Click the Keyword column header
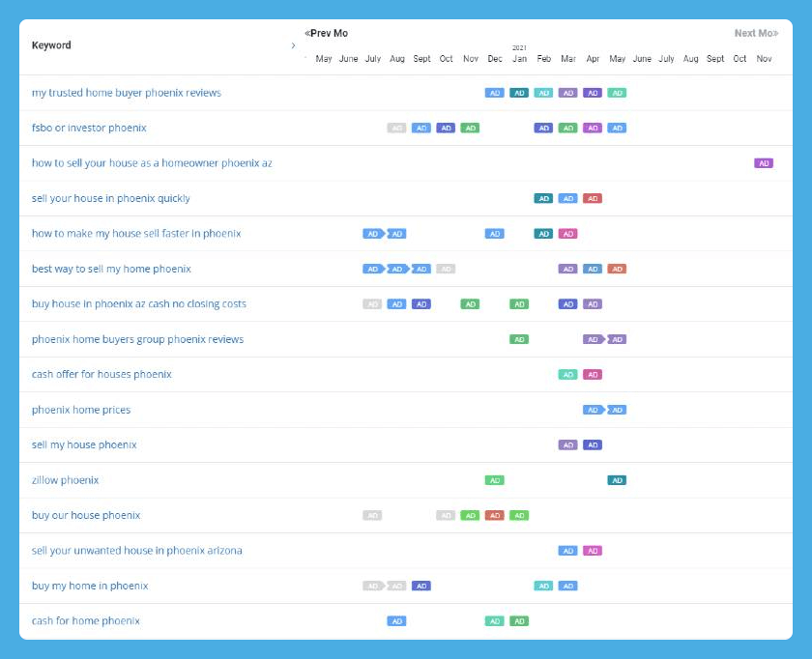812x659 pixels. point(51,45)
